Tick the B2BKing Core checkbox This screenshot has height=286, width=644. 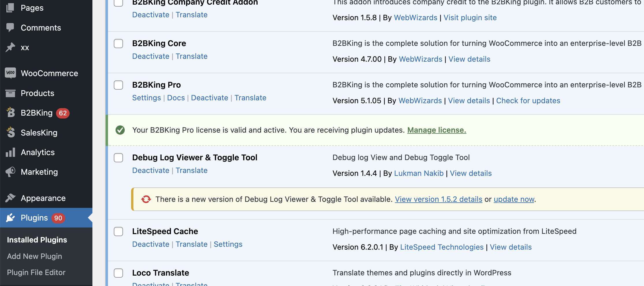tap(118, 44)
